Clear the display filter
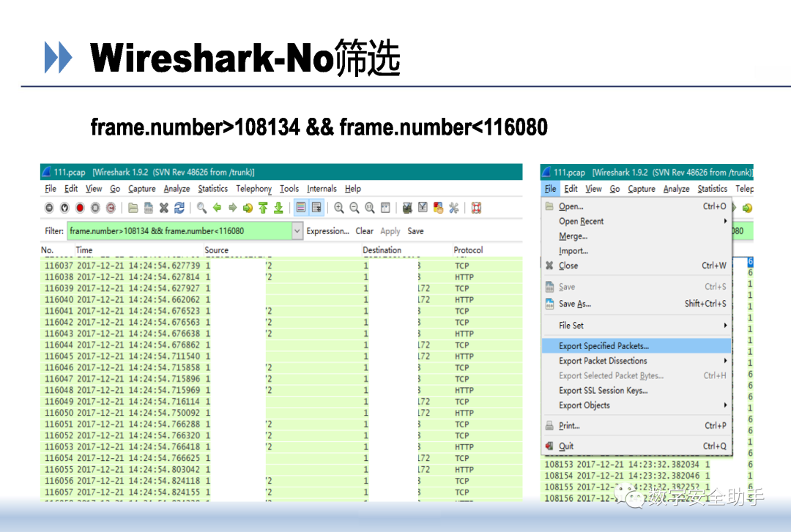791x532 pixels. pos(365,231)
